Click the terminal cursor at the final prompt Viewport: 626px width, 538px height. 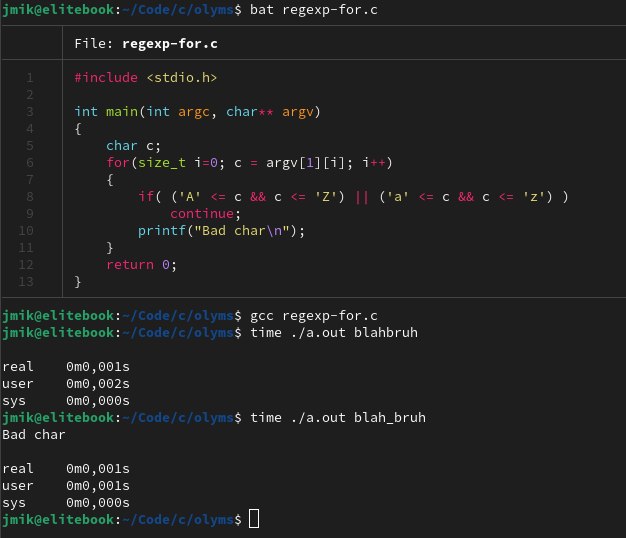pyautogui.click(x=254, y=519)
